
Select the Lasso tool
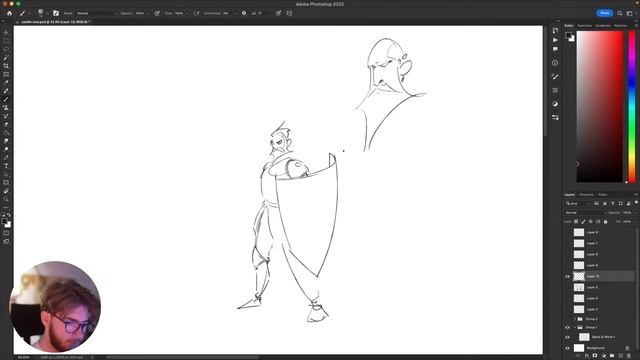pos(6,49)
